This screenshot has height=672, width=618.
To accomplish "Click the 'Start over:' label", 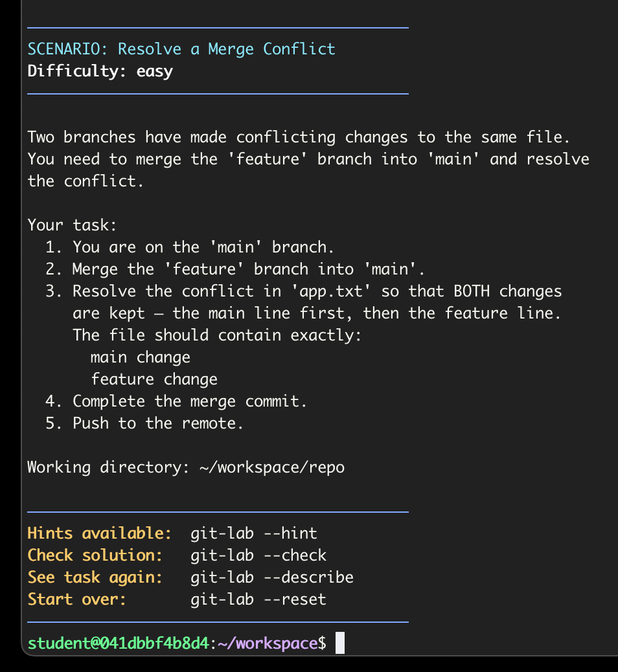I will (76, 599).
